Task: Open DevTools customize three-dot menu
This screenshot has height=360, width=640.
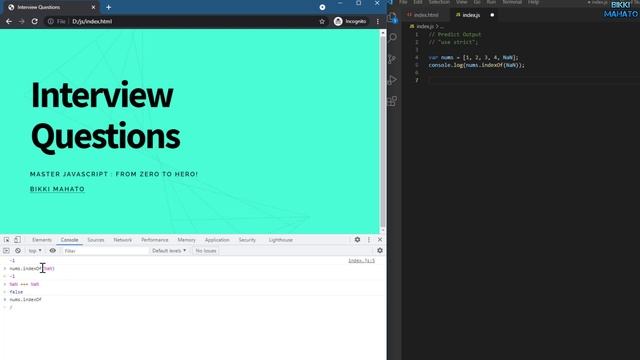Action: (369, 240)
